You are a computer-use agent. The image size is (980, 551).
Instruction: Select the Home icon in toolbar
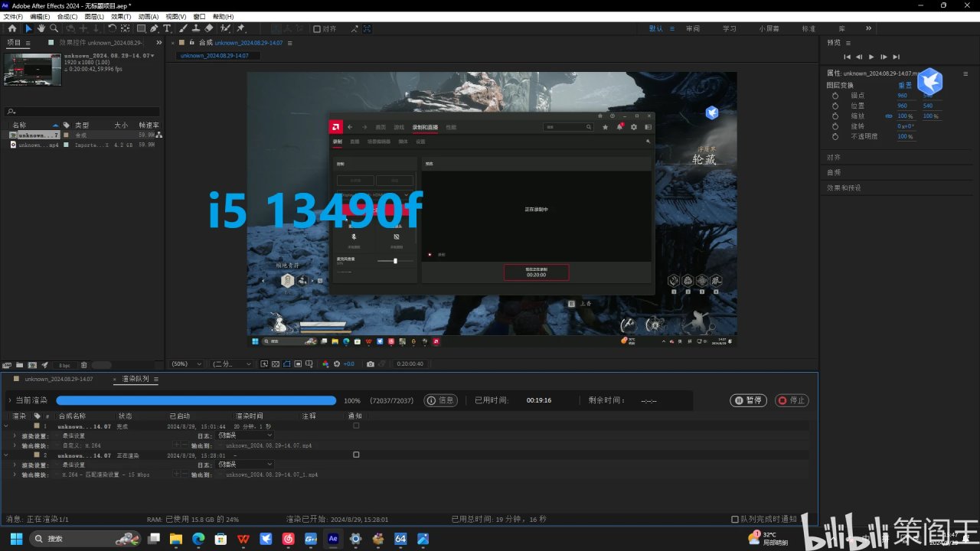click(x=12, y=28)
